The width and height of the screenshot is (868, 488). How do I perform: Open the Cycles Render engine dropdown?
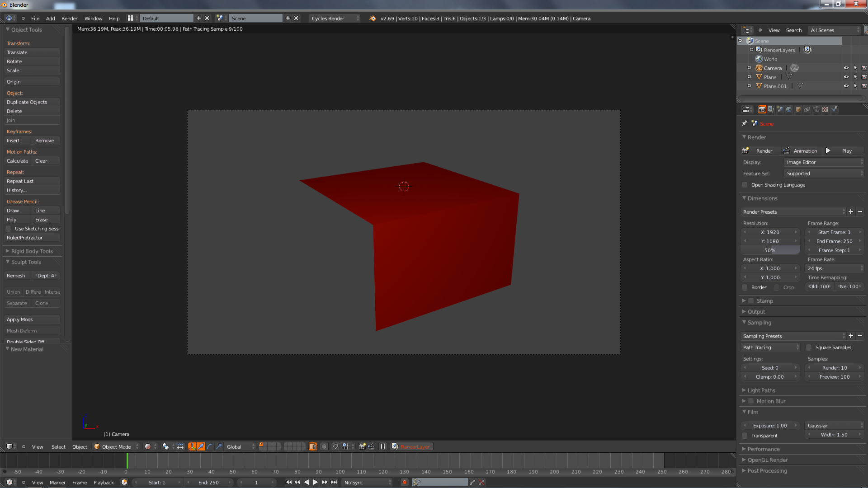(x=335, y=19)
